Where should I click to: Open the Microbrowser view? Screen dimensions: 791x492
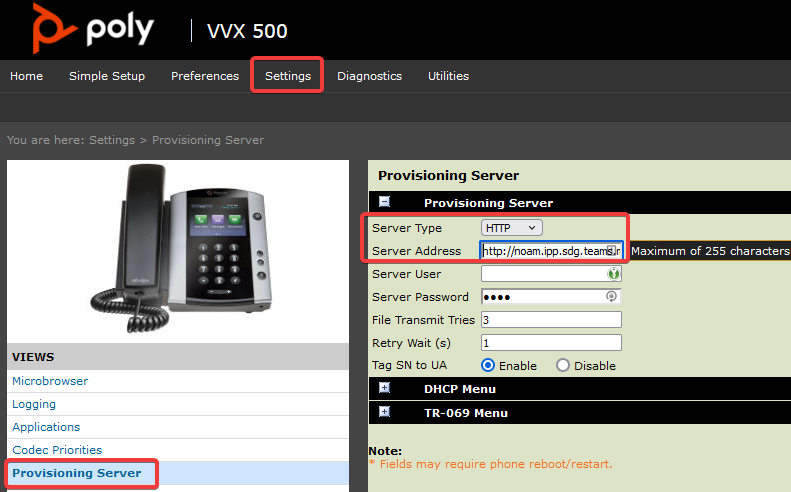pyautogui.click(x=50, y=381)
